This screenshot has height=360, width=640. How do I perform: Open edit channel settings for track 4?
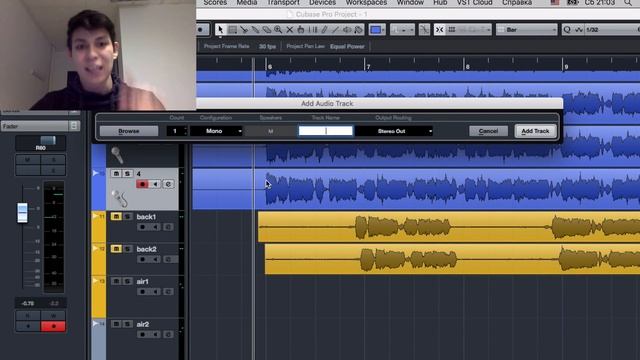tap(168, 184)
